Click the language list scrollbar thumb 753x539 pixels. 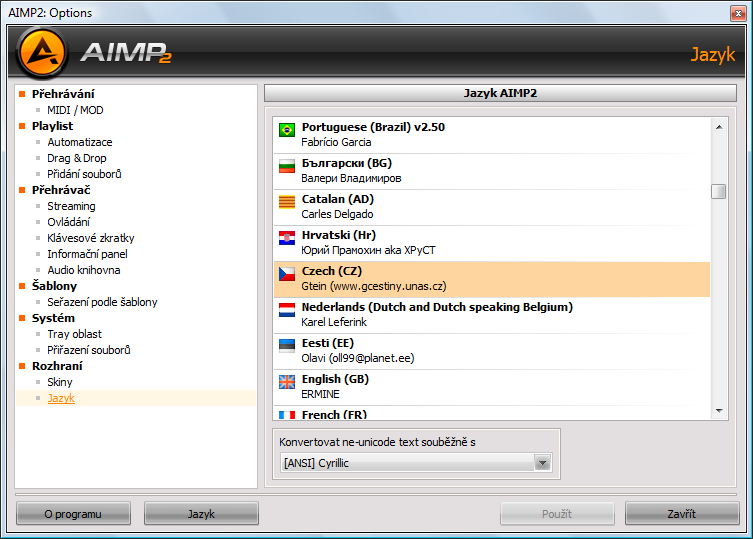click(719, 191)
